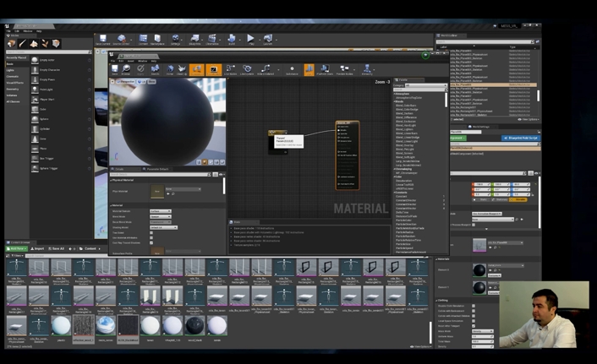Click Home in the material editor toolbar

click(x=170, y=70)
